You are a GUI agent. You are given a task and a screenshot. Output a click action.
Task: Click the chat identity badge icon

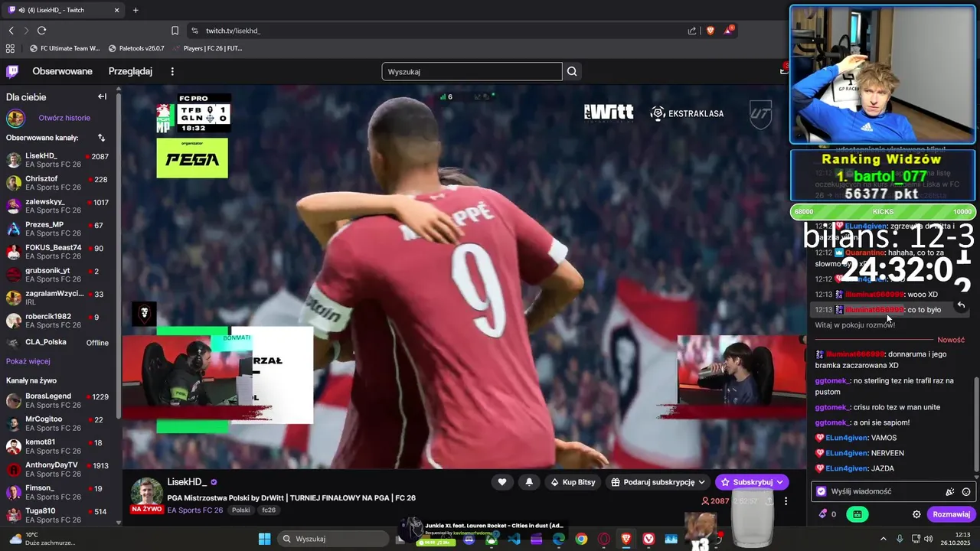click(822, 491)
